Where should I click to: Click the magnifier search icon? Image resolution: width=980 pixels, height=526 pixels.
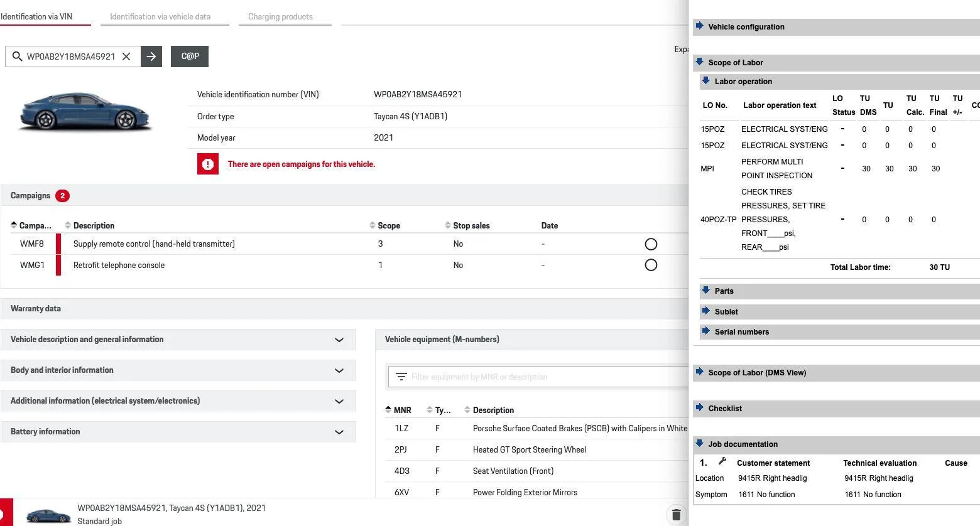17,56
